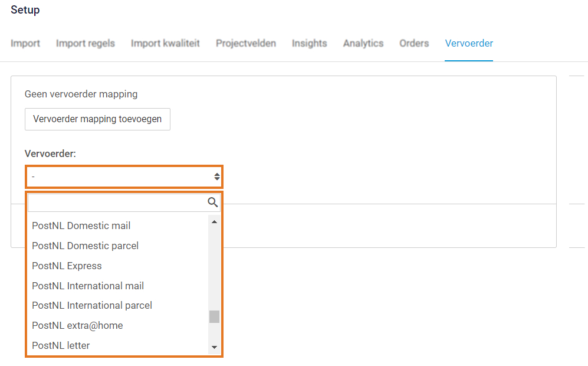Viewport: 588px width, 366px height.
Task: Pick PostNL International parcel
Action: [92, 306]
